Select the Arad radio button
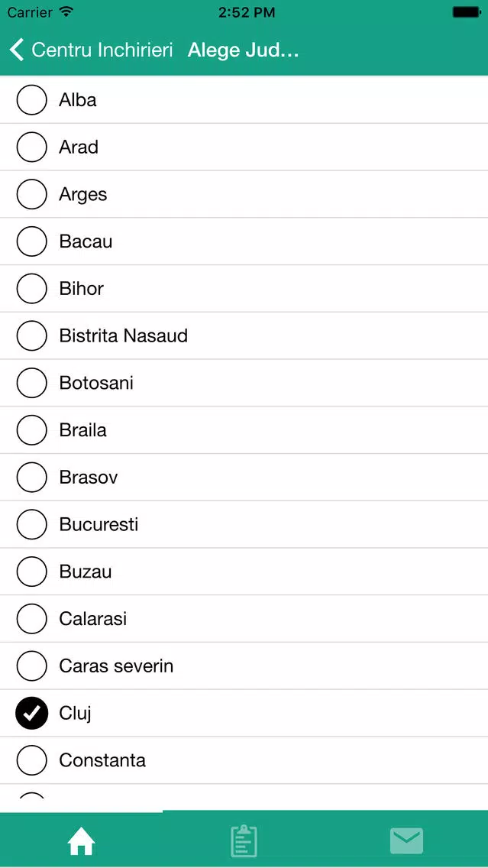488x868 pixels. 31,147
